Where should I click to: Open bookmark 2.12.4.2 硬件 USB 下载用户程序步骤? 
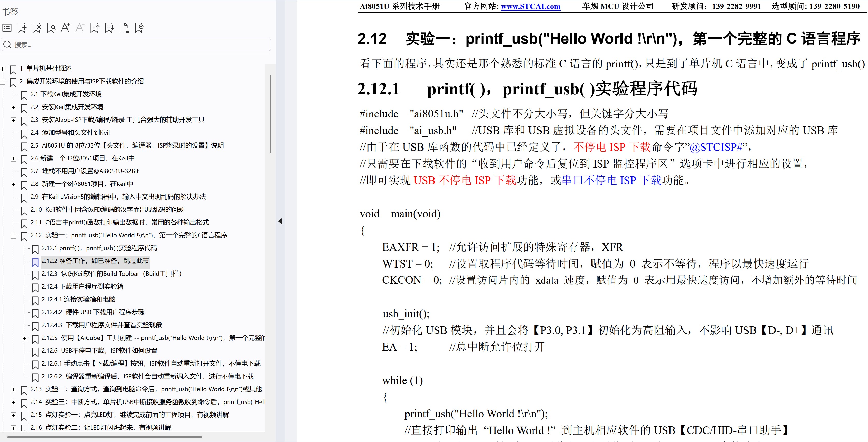click(93, 312)
